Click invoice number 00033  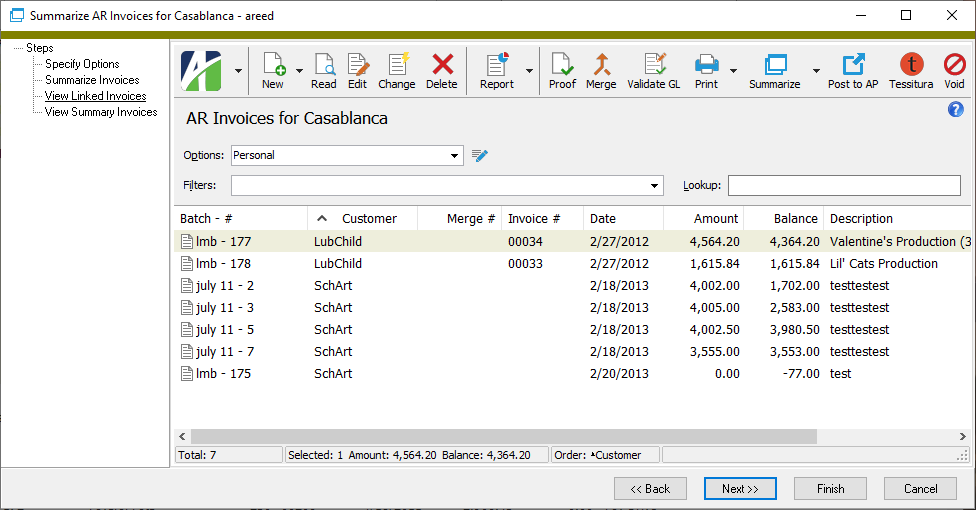[525, 263]
